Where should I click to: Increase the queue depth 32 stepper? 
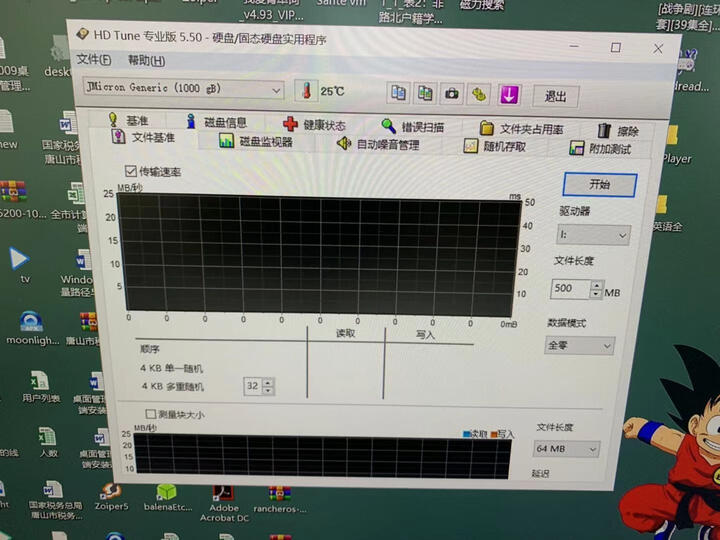[x=268, y=382]
